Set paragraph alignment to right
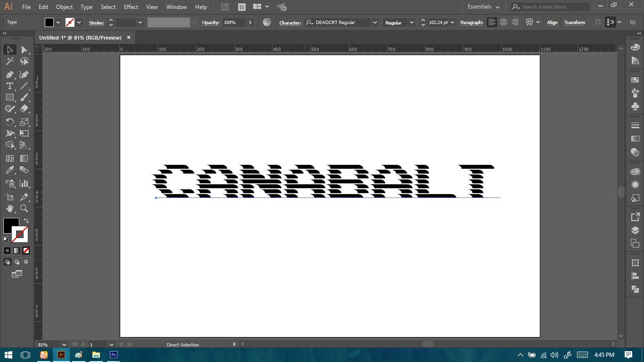 (515, 22)
